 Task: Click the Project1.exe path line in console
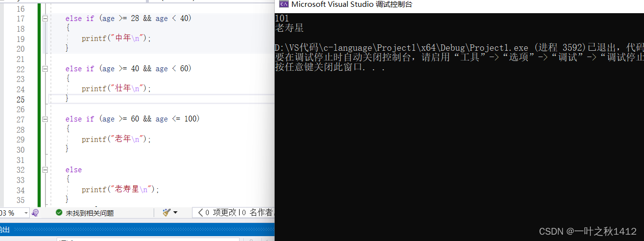pyautogui.click(x=459, y=48)
